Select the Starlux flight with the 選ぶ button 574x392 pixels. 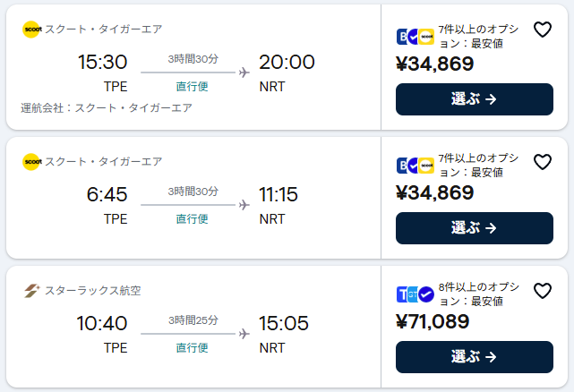pyautogui.click(x=475, y=357)
